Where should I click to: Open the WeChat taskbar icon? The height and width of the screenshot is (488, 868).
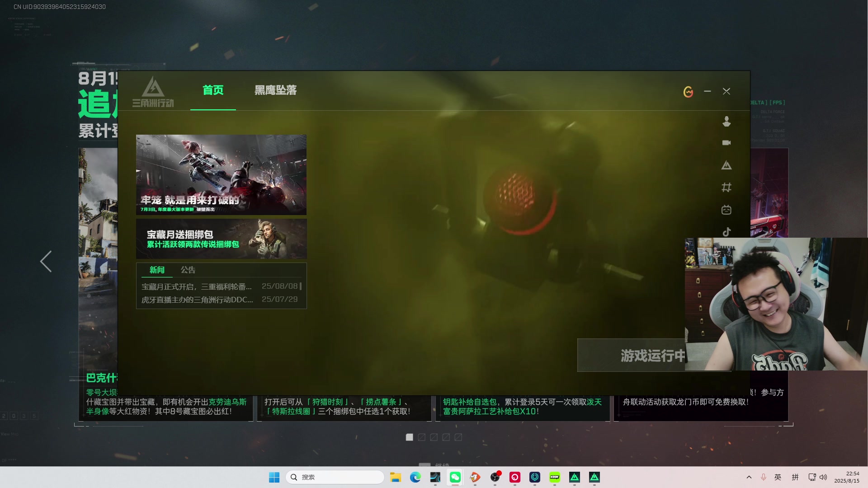[x=455, y=477]
